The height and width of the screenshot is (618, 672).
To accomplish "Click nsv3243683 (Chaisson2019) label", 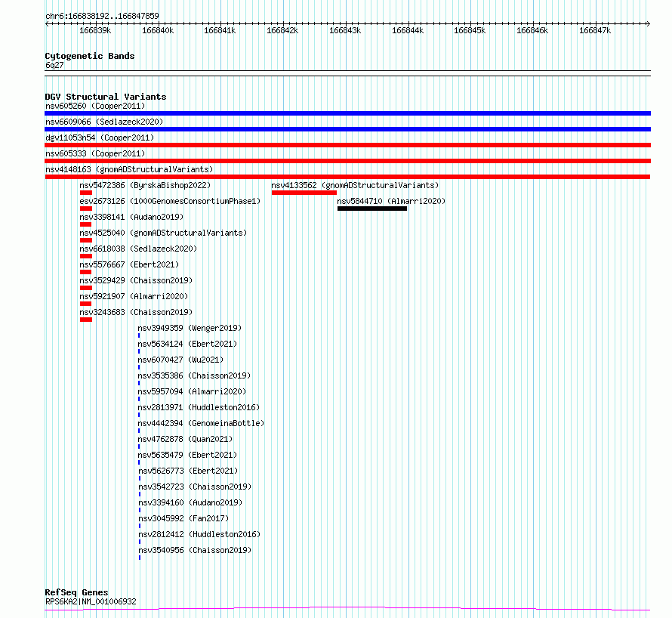I will coord(136,312).
